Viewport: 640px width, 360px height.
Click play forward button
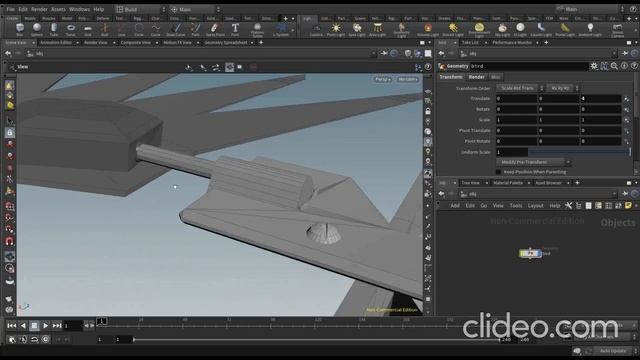pos(45,325)
